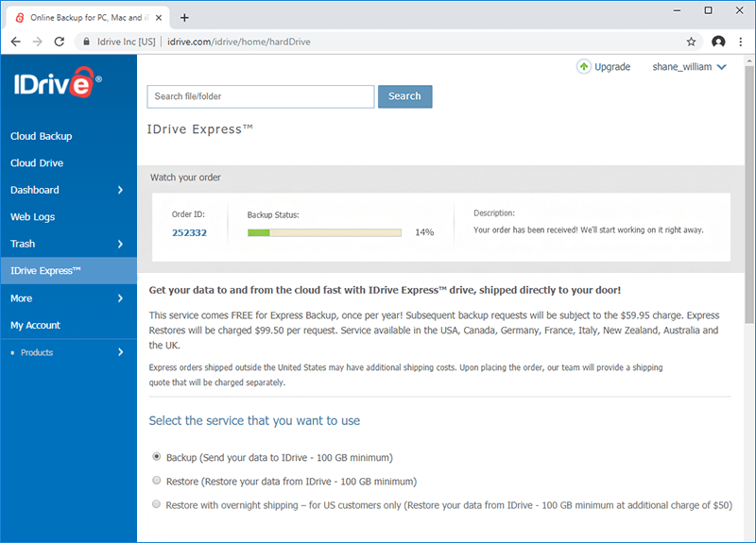The width and height of the screenshot is (756, 543).
Task: Click the 'Watch your order' heading
Action: pyautogui.click(x=185, y=178)
